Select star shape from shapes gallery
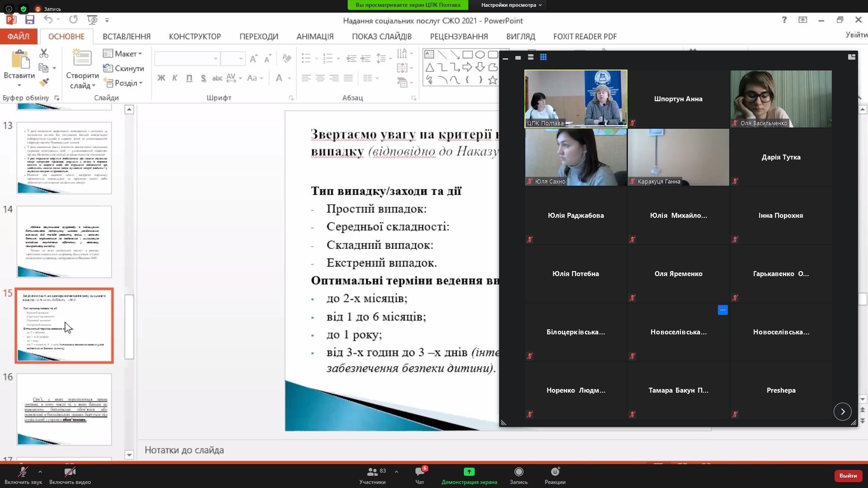Image resolution: width=868 pixels, height=488 pixels. (x=493, y=80)
